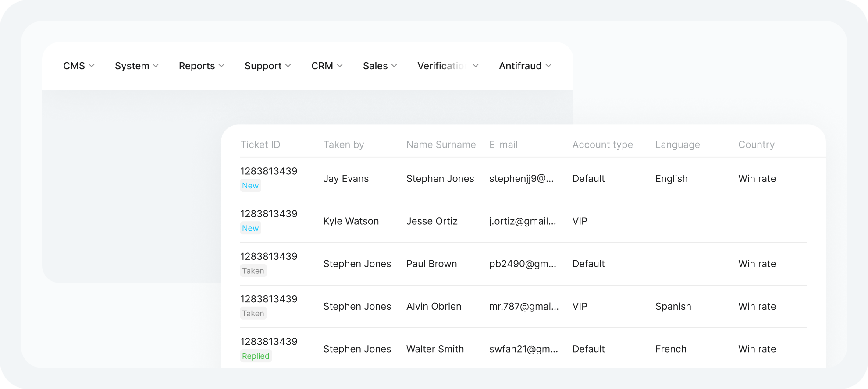Click the English language cell
This screenshot has width=868, height=389.
pyautogui.click(x=671, y=179)
